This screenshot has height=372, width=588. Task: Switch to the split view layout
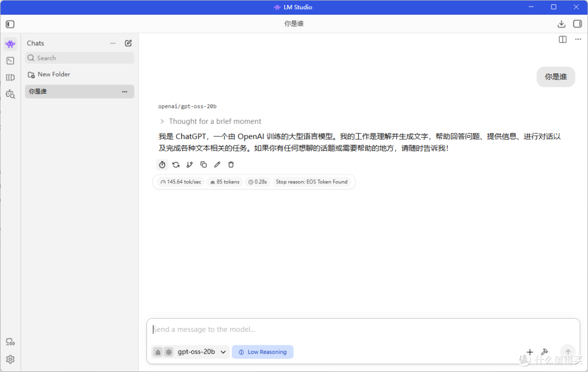click(562, 39)
